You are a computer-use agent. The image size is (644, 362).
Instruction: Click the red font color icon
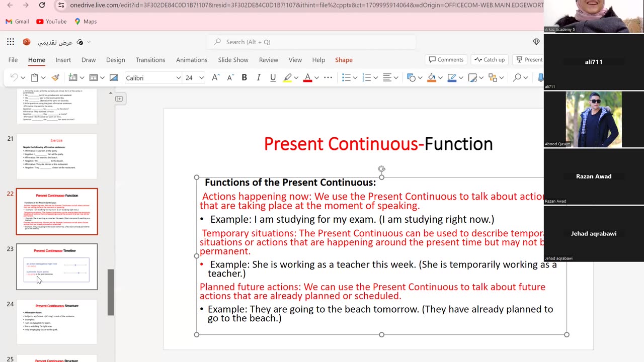307,77
